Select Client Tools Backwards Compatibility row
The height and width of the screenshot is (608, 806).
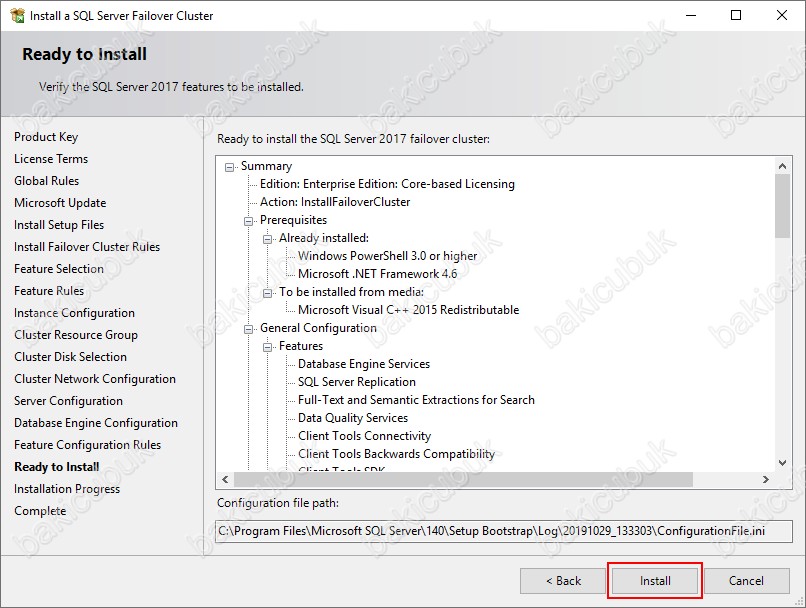(x=396, y=454)
